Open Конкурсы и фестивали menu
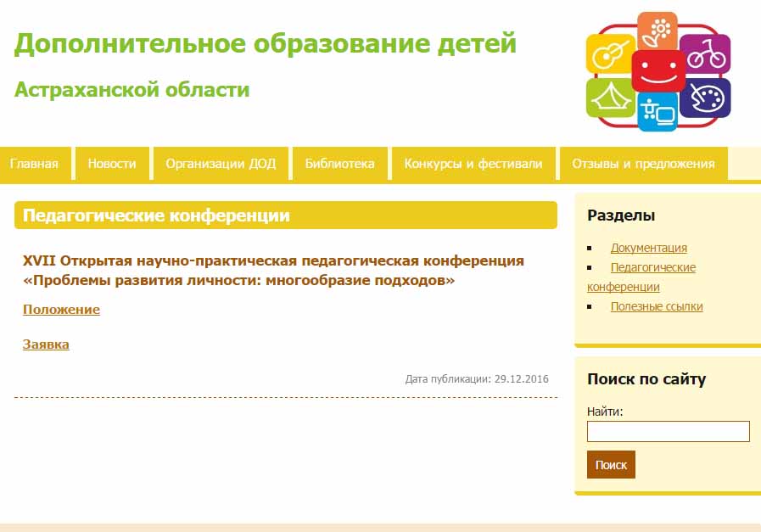The width and height of the screenshot is (761, 532). point(473,164)
